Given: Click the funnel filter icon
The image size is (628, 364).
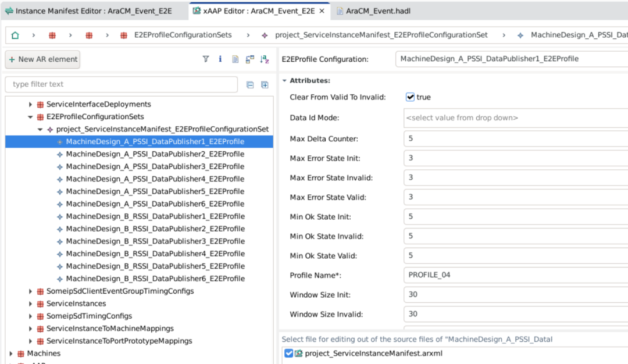Looking at the screenshot, I should coord(206,59).
